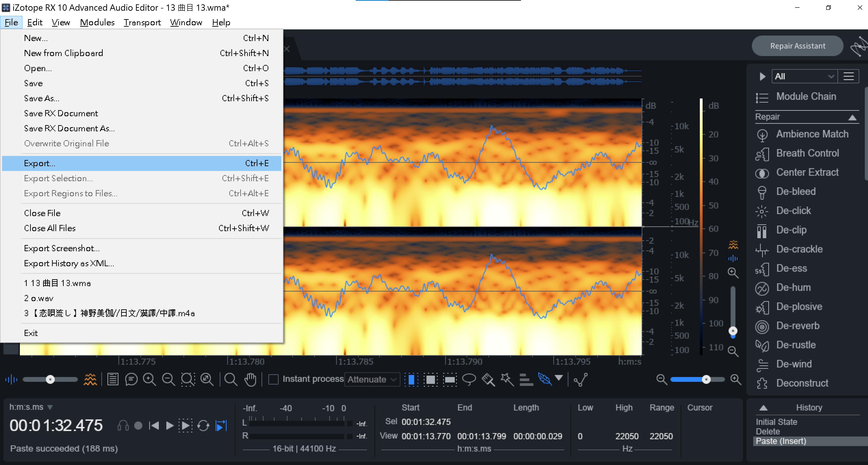Toggle playhead follows playback button
Image resolution: width=868 pixels, height=465 pixels.
(221, 426)
